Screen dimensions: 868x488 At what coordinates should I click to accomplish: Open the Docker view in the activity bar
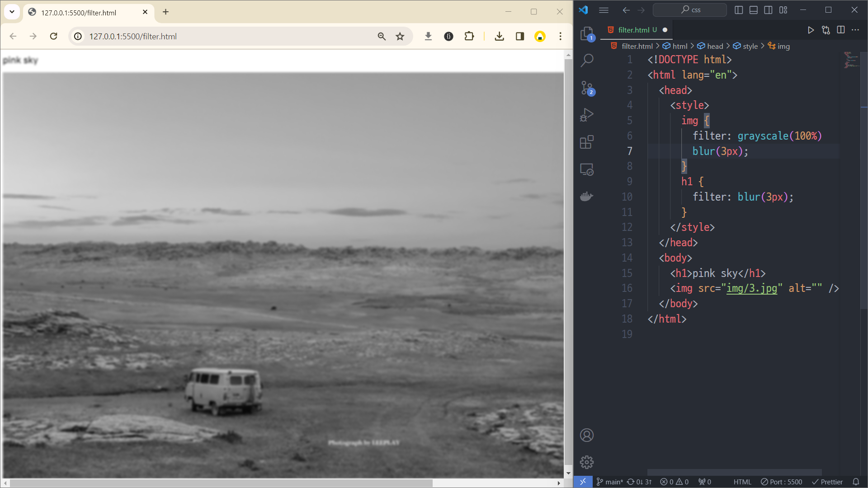tap(587, 197)
